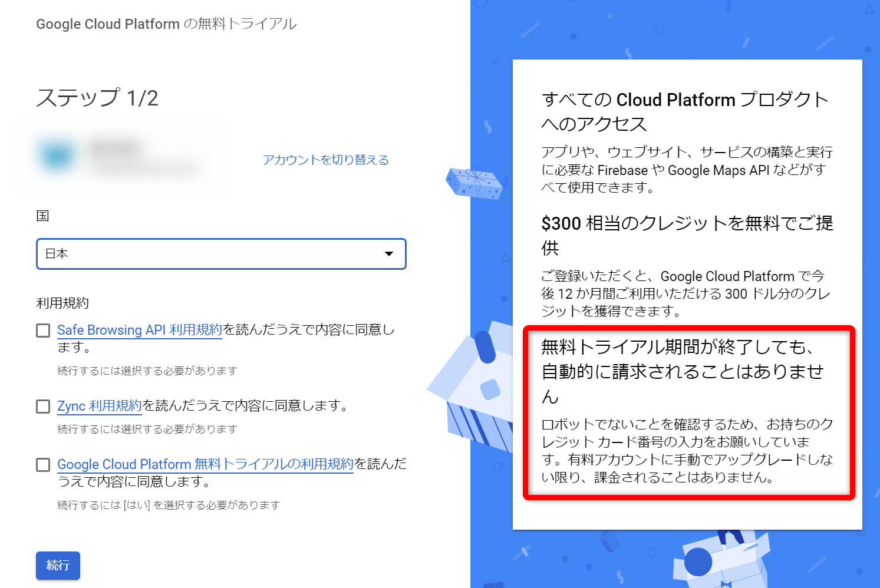Click the credit card number robot verification paragraph
880x588 pixels.
[687, 451]
